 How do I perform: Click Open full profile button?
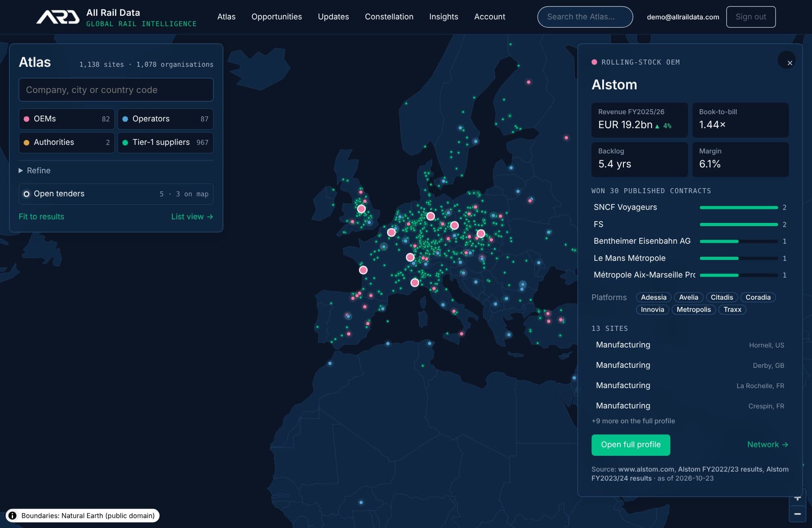click(631, 445)
